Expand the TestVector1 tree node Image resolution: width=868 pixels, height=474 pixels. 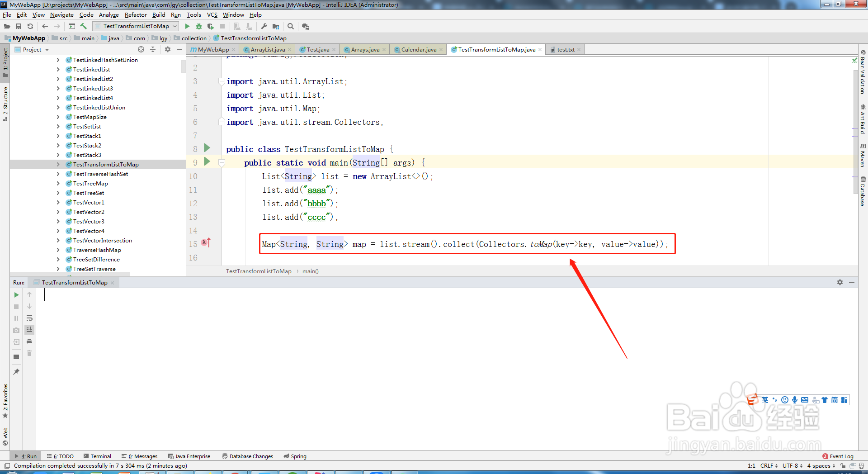coord(58,202)
